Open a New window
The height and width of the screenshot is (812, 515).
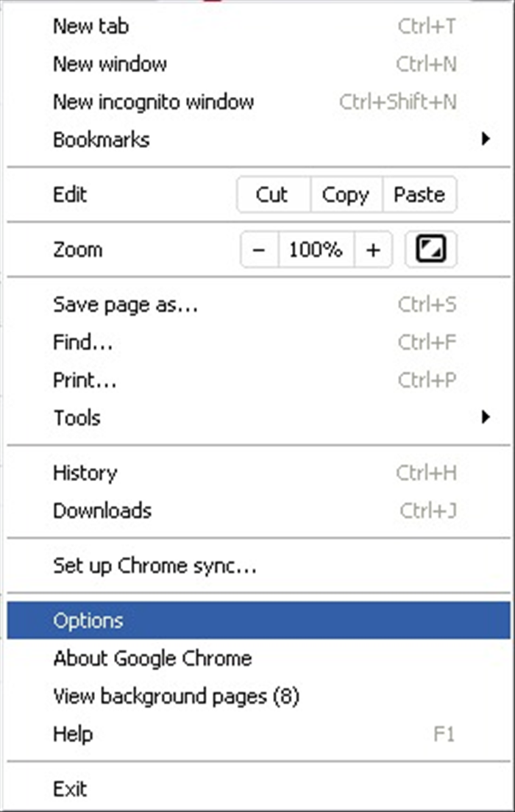pos(258,64)
